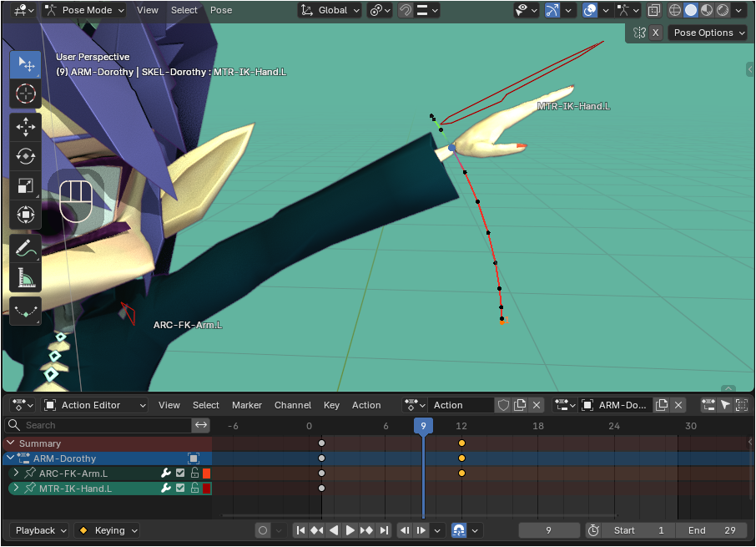
Task: Click the wrench icon on ARC-FK-Arm.L
Action: [x=166, y=474]
